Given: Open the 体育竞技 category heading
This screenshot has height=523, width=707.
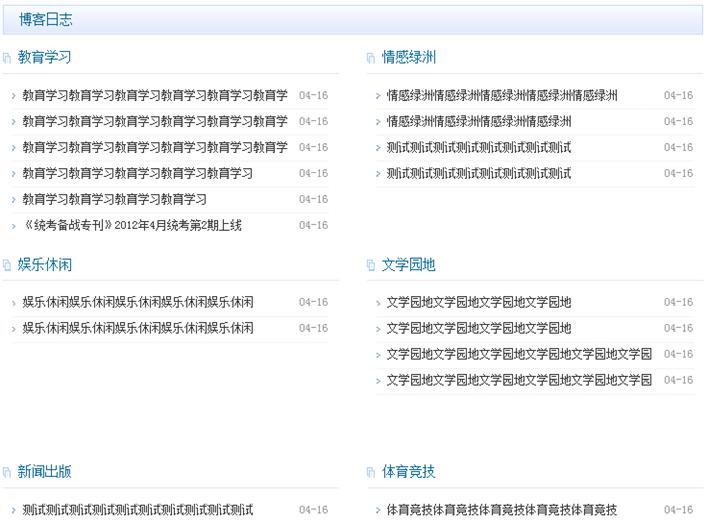Looking at the screenshot, I should 409,471.
